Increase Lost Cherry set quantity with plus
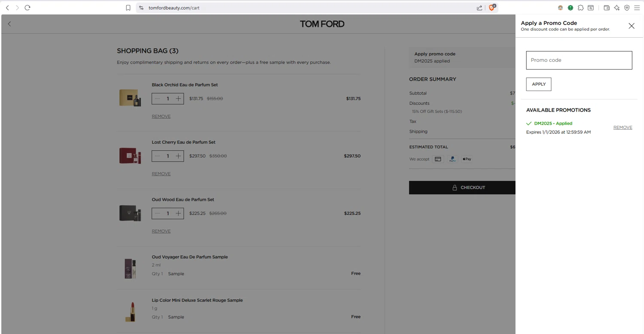Image resolution: width=644 pixels, height=334 pixels. tap(178, 156)
